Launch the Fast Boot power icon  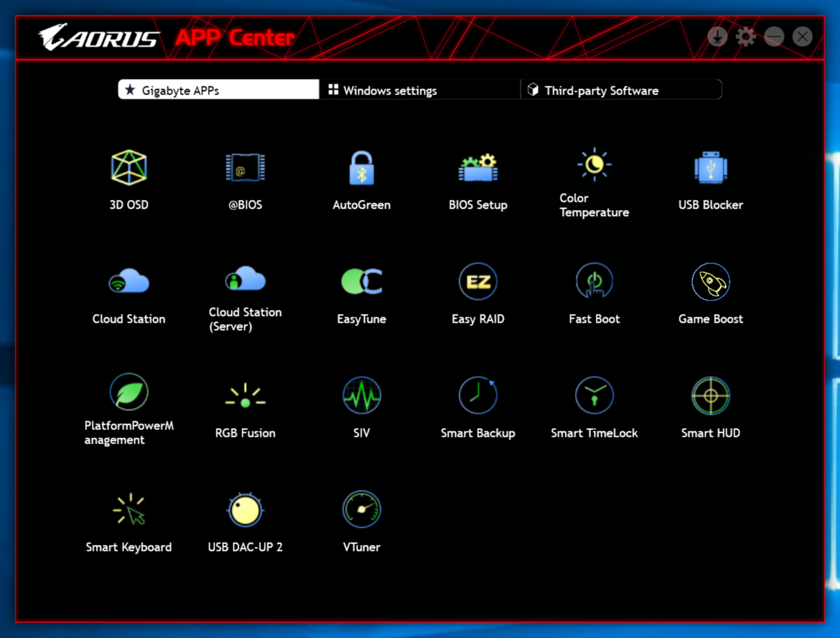pos(594,281)
